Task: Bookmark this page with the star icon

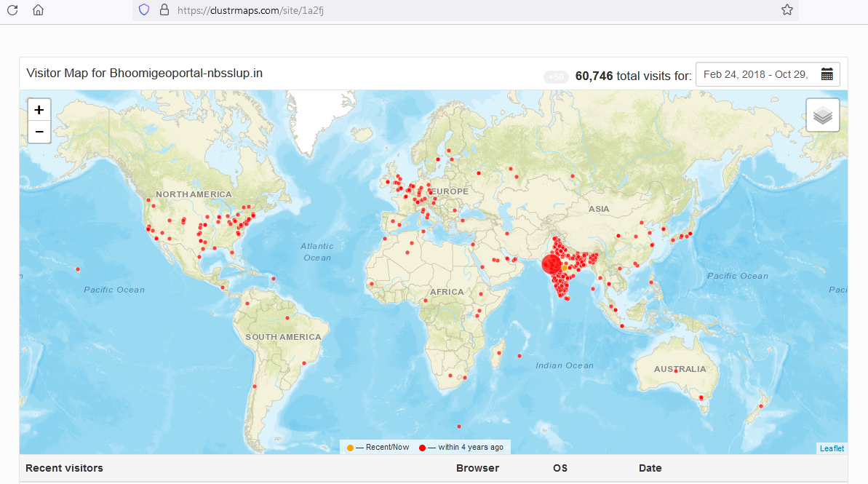Action: 787,10
